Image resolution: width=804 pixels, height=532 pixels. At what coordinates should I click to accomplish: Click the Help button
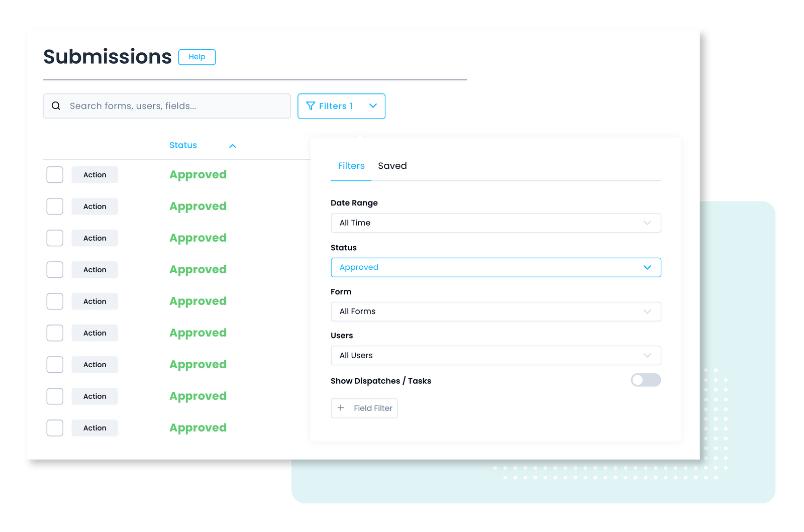(196, 57)
